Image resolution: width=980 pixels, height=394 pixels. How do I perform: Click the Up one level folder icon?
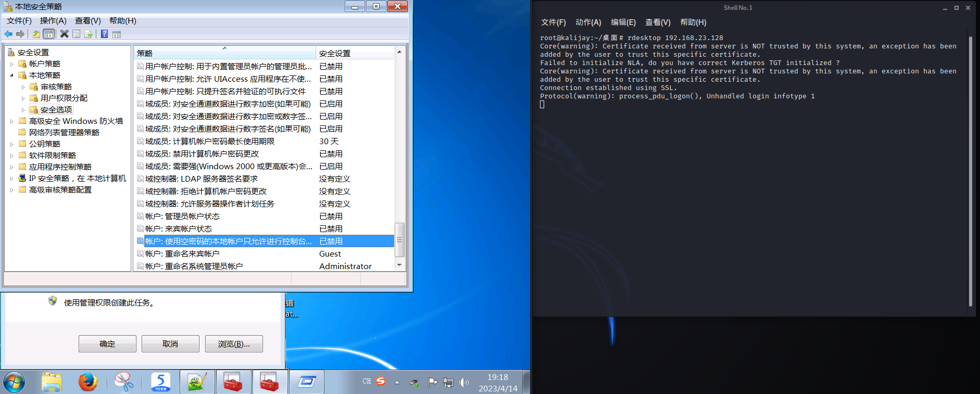[x=36, y=34]
